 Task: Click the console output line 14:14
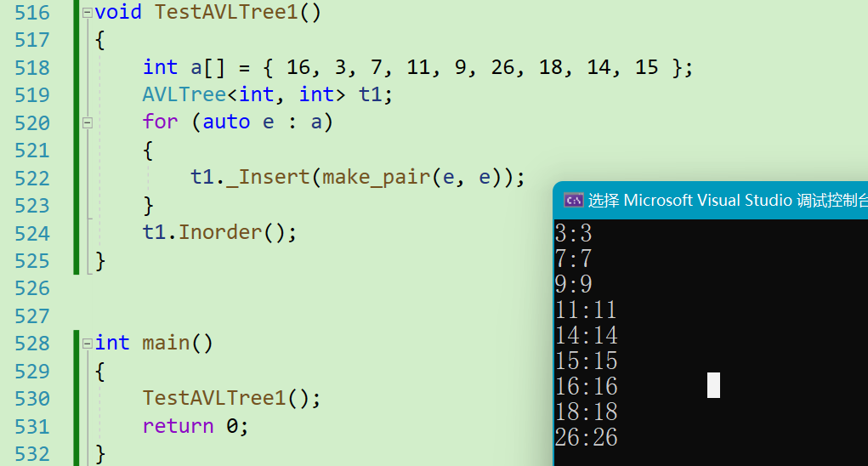pyautogui.click(x=586, y=335)
